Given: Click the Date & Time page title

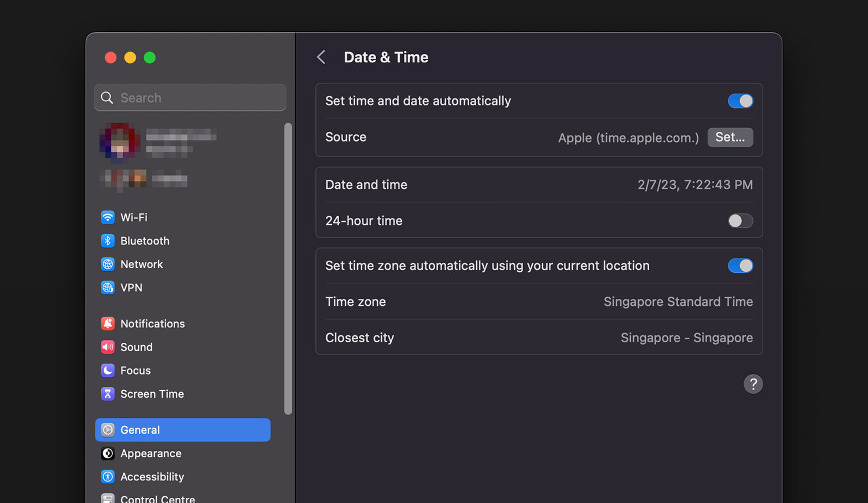Looking at the screenshot, I should tap(386, 57).
